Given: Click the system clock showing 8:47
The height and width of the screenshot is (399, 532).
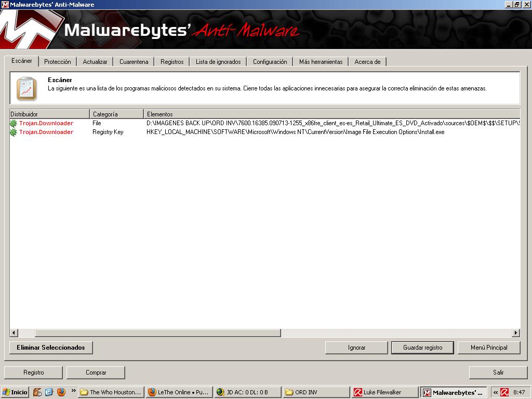Looking at the screenshot, I should 519,392.
